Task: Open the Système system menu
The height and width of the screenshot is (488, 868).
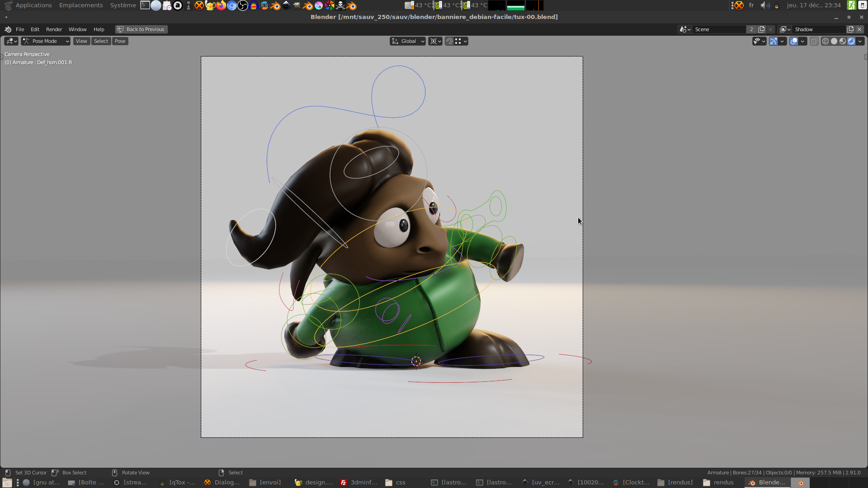Action: [123, 5]
